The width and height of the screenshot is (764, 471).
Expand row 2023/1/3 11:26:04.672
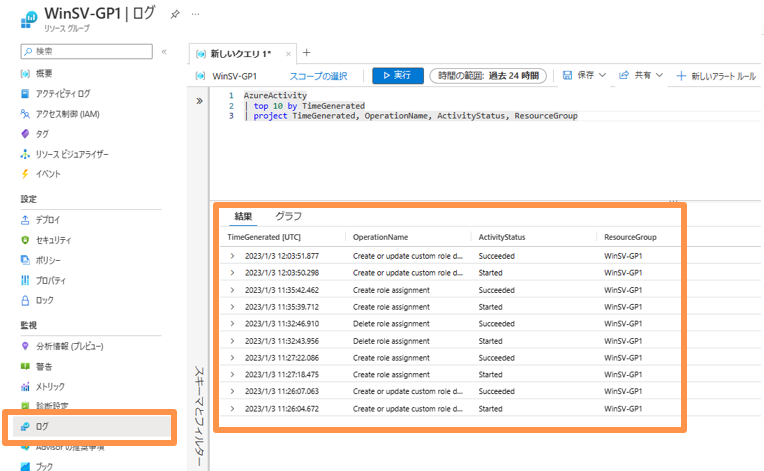[x=232, y=409]
